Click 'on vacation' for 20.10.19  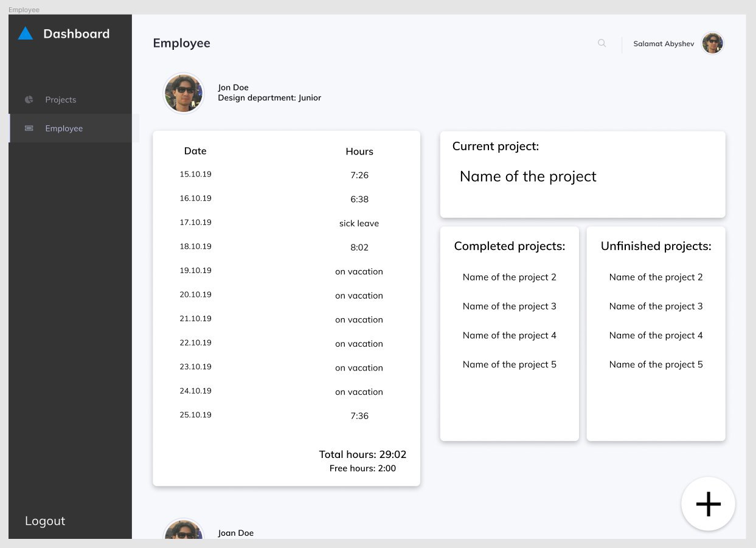359,296
